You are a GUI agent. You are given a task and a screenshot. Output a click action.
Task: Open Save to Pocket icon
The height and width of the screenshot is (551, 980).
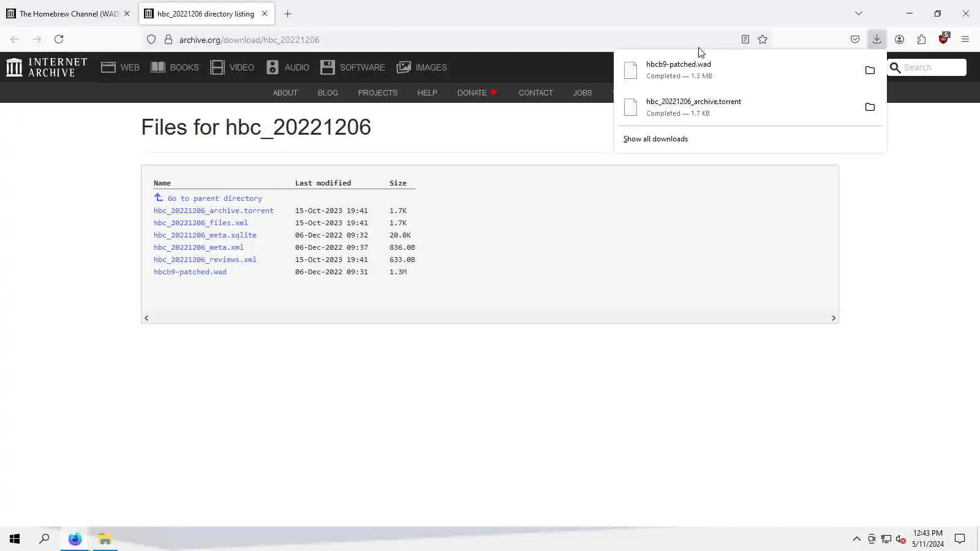pos(855,39)
